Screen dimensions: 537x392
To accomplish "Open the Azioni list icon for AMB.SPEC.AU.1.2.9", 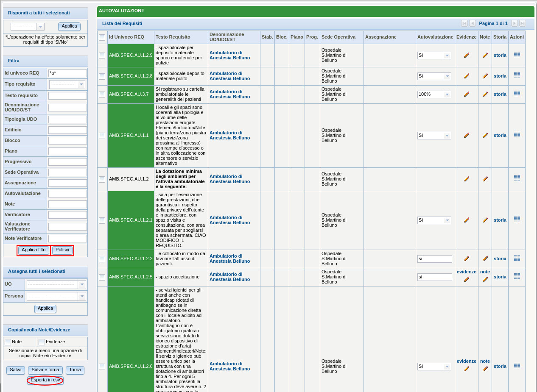I will click(517, 55).
